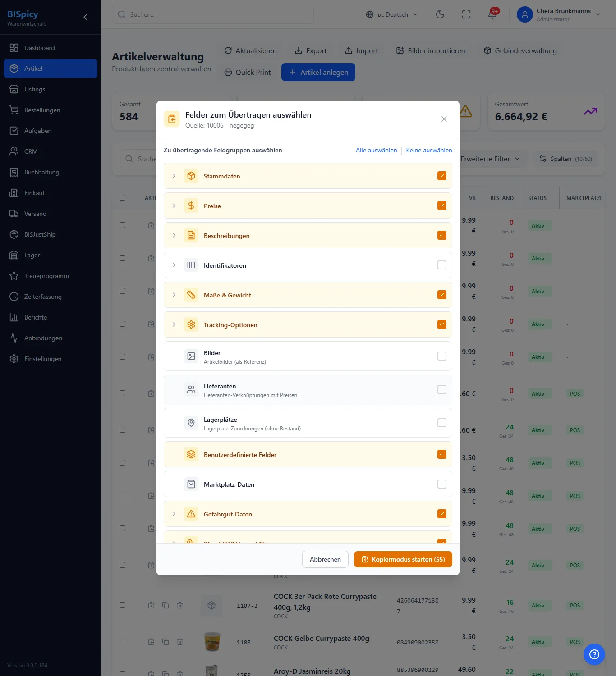Click the Gebindeverwaltung button
616x676 pixels.
click(520, 50)
